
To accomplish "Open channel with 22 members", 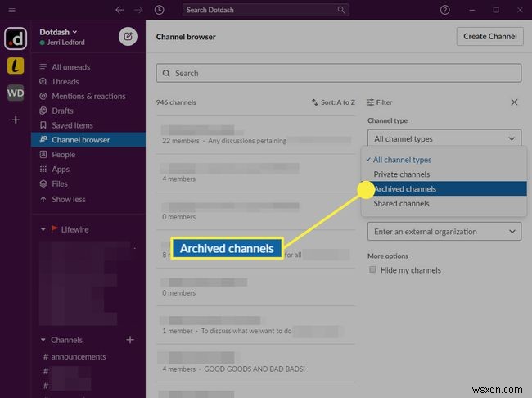I will 256,135.
